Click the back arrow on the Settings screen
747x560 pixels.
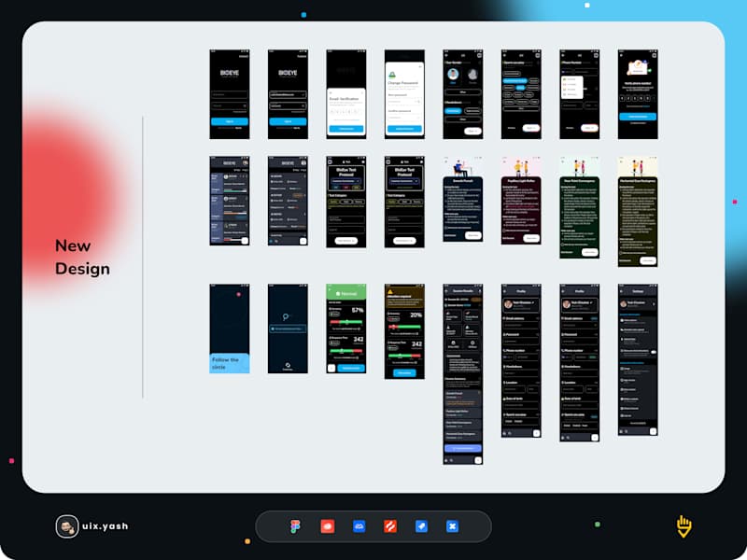point(622,291)
